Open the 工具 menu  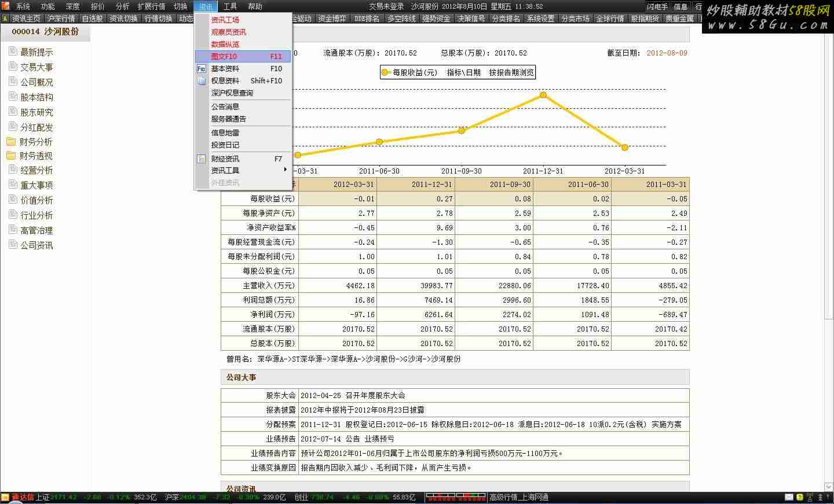pyautogui.click(x=230, y=6)
